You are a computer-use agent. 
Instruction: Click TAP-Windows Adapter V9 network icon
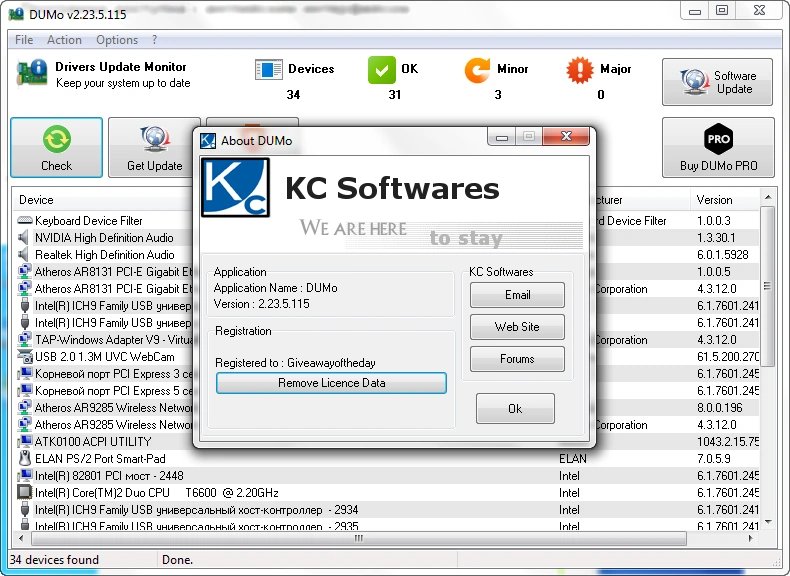[24, 340]
